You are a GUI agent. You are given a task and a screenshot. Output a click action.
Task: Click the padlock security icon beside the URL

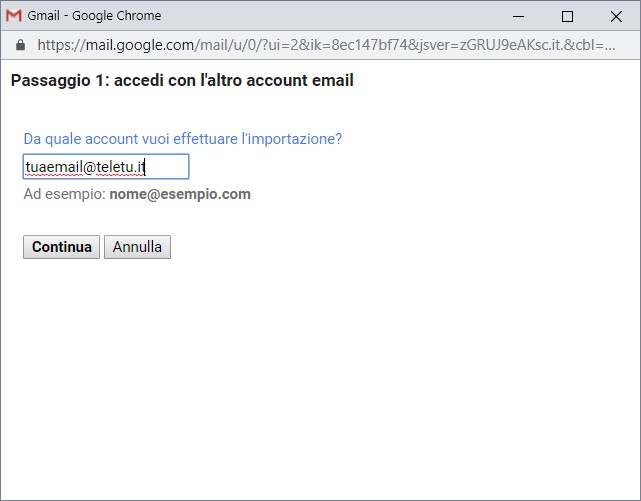click(20, 45)
